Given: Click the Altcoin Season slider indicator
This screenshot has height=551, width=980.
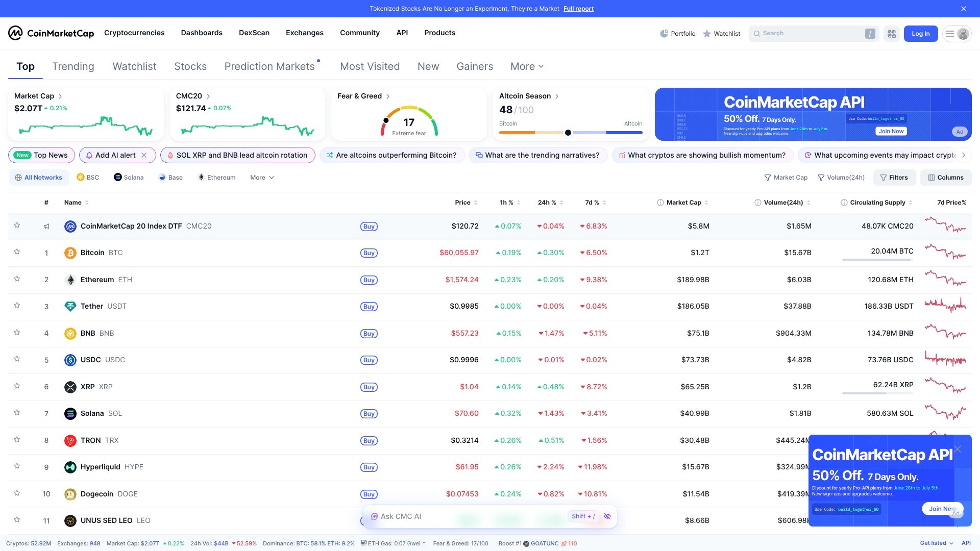Looking at the screenshot, I should pyautogui.click(x=568, y=133).
